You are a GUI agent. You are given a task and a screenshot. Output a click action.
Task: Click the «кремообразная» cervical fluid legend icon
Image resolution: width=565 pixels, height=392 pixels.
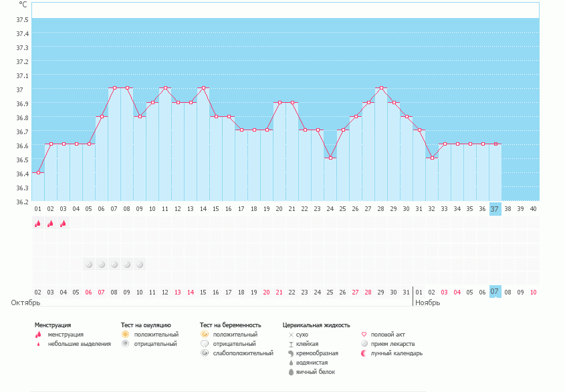pos(291,353)
